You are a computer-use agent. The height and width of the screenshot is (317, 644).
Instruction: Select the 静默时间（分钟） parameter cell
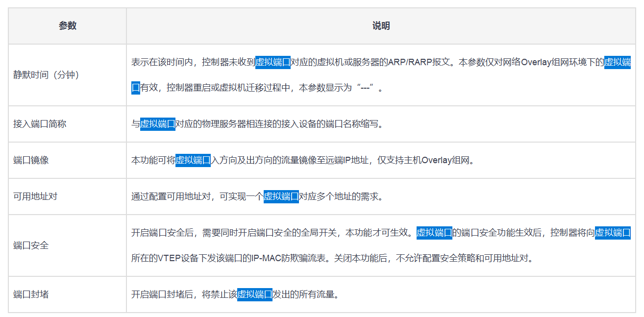pos(68,75)
